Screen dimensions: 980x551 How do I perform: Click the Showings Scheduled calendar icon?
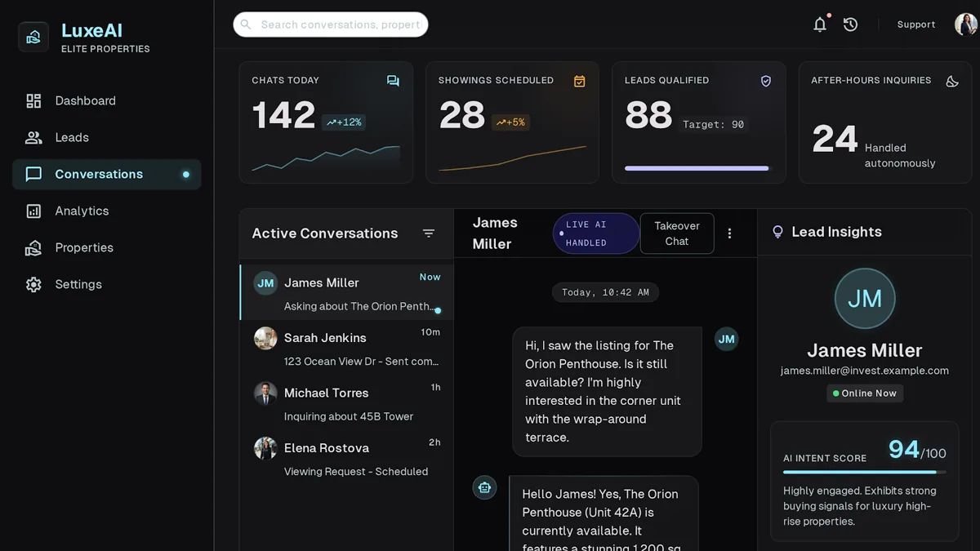[579, 81]
